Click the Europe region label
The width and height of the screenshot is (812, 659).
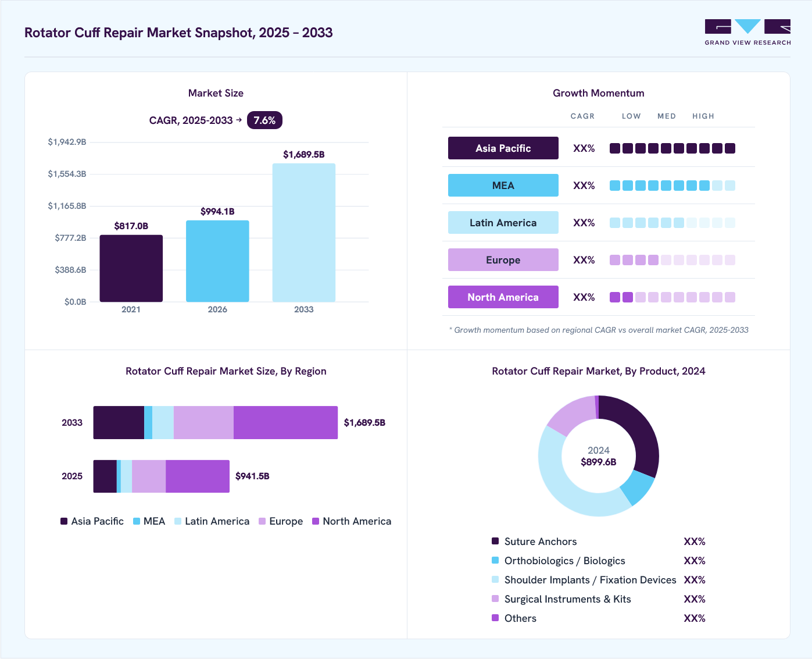(503, 260)
